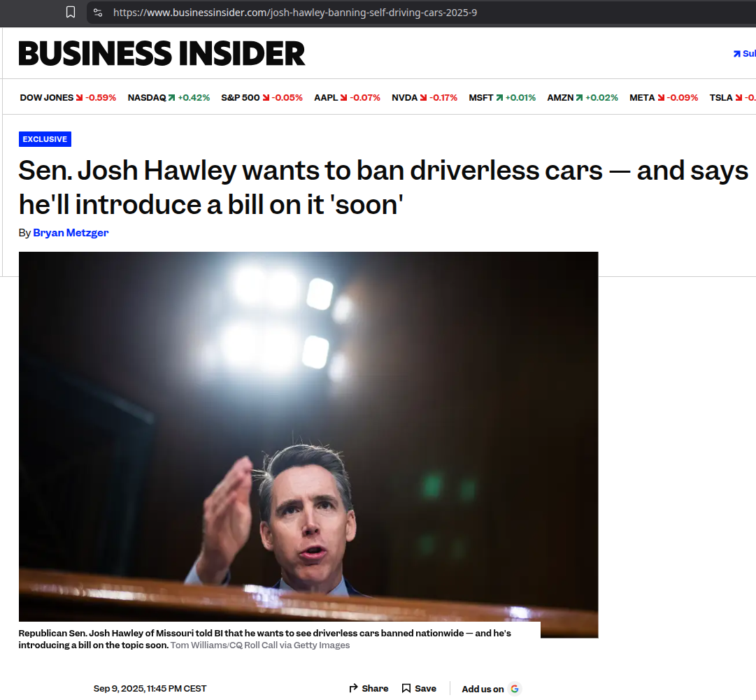Select the S&P 500 ticker
Viewport: 756px width, 700px height.
(262, 98)
